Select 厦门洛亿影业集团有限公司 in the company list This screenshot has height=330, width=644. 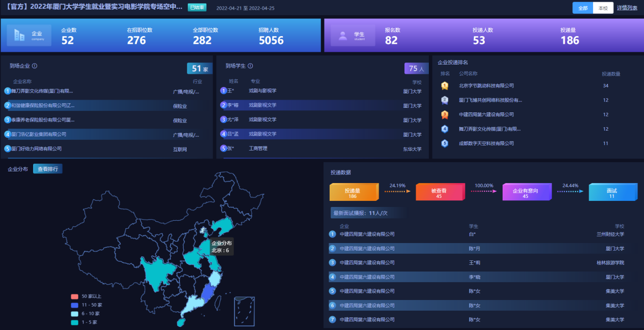tap(39, 134)
